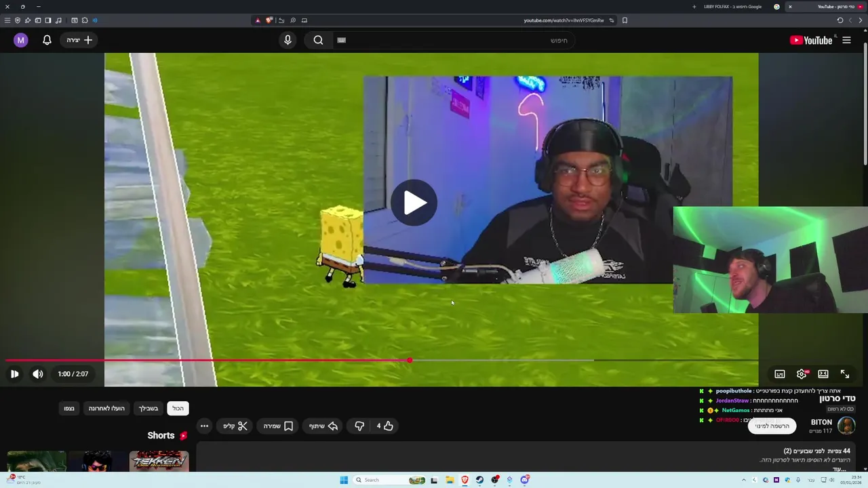This screenshot has height=488, width=868.
Task: Click the address bar URL
Action: [x=564, y=20]
